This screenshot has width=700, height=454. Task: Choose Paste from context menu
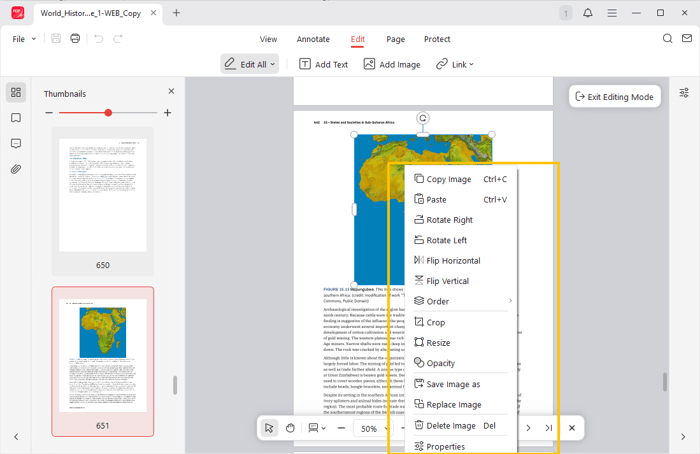click(462, 200)
